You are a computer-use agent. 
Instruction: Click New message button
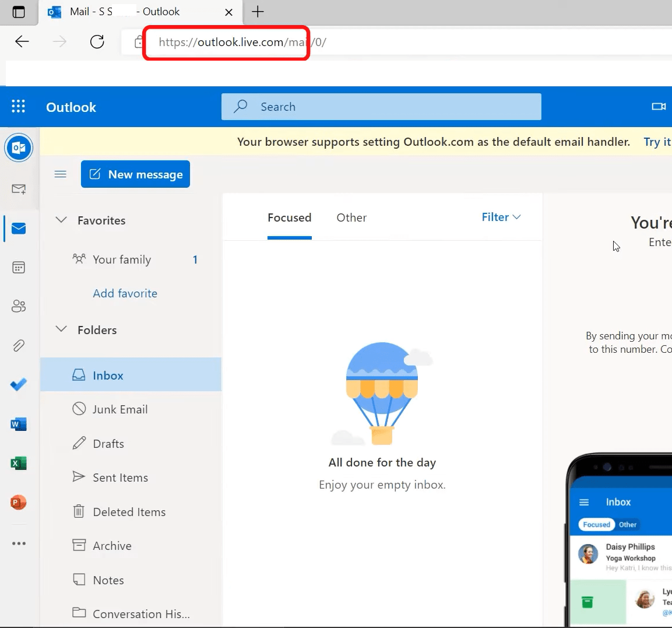pyautogui.click(x=135, y=174)
